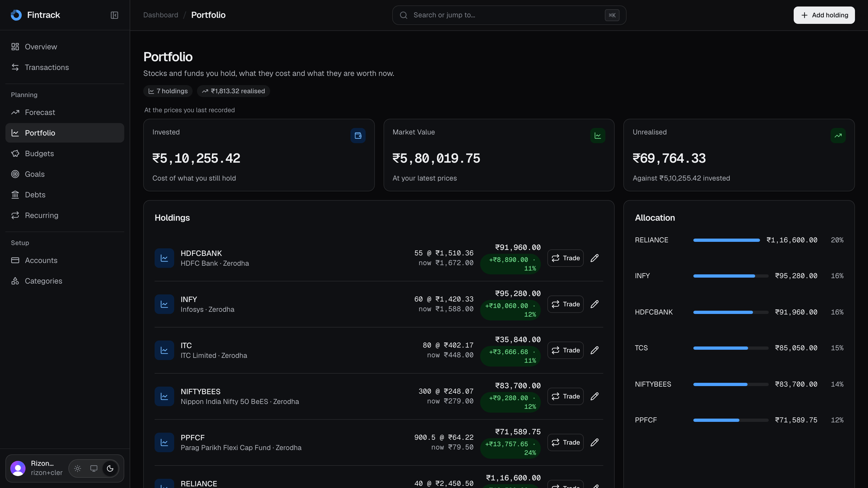The height and width of the screenshot is (488, 868).
Task: Collapse the sidebar with the panel icon
Action: 114,15
